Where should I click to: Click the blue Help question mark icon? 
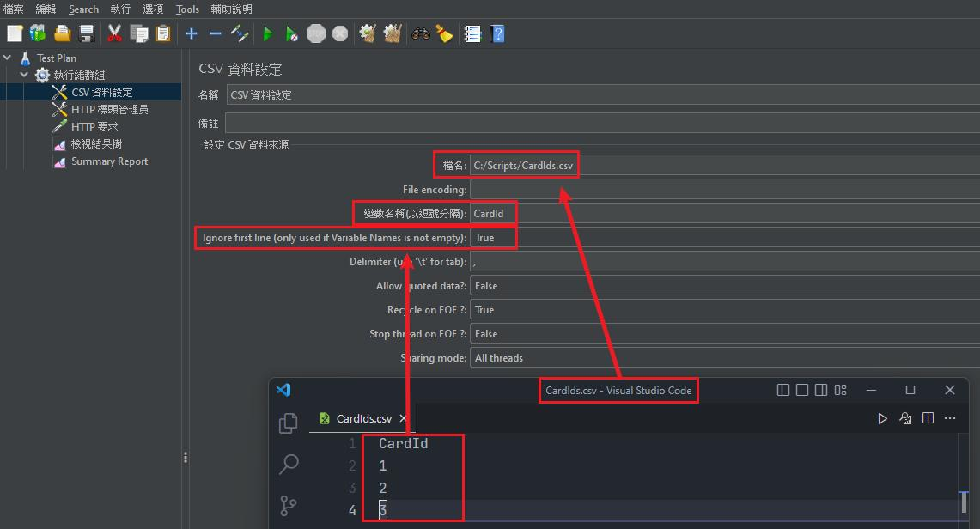click(x=498, y=33)
